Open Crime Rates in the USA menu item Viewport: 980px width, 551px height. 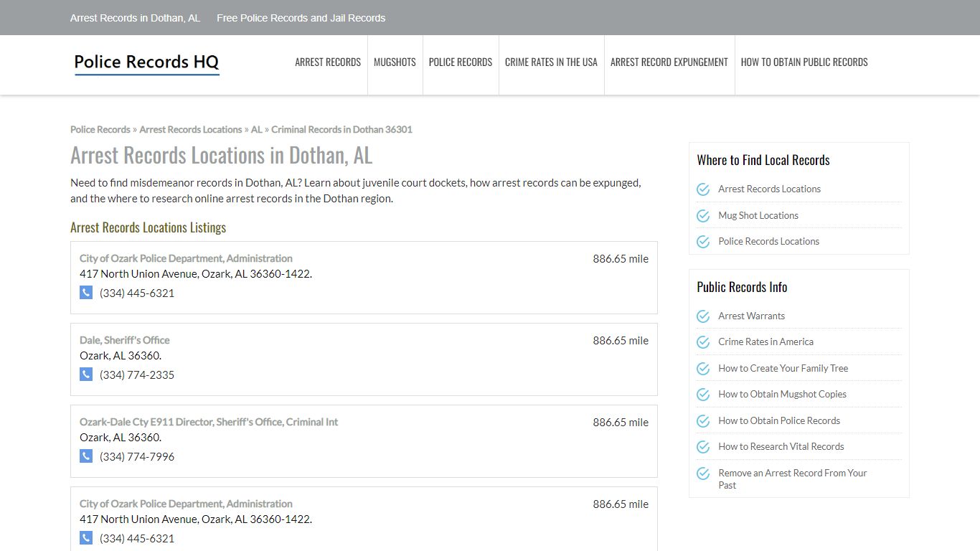551,62
